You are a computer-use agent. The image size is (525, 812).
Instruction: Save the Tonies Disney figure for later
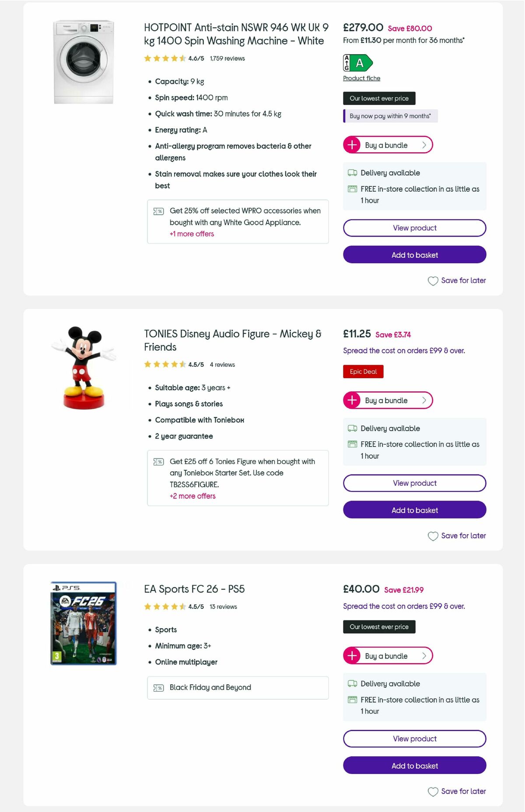457,536
